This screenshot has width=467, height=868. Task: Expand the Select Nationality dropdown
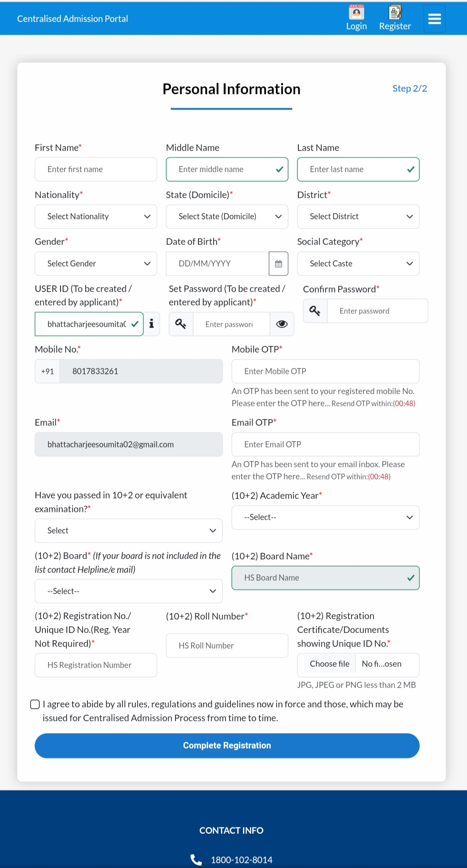(96, 216)
